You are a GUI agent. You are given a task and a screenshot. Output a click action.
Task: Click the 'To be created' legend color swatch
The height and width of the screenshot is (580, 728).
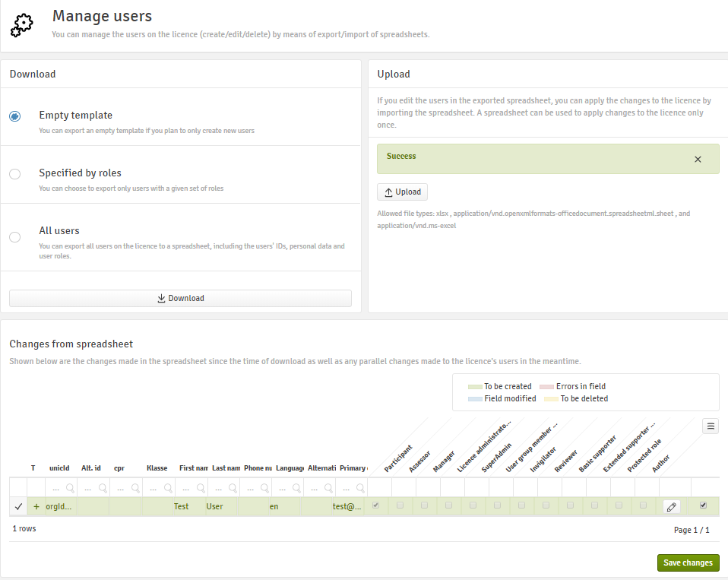[475, 387]
